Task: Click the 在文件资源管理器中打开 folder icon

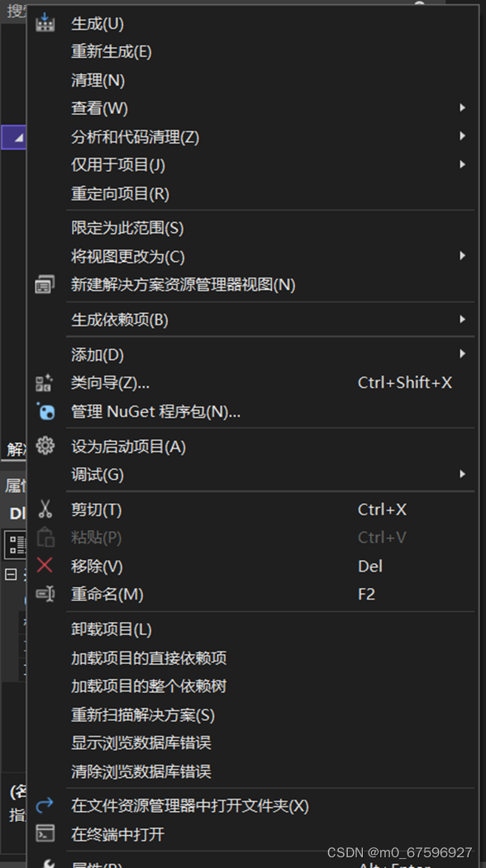Action: (45, 805)
